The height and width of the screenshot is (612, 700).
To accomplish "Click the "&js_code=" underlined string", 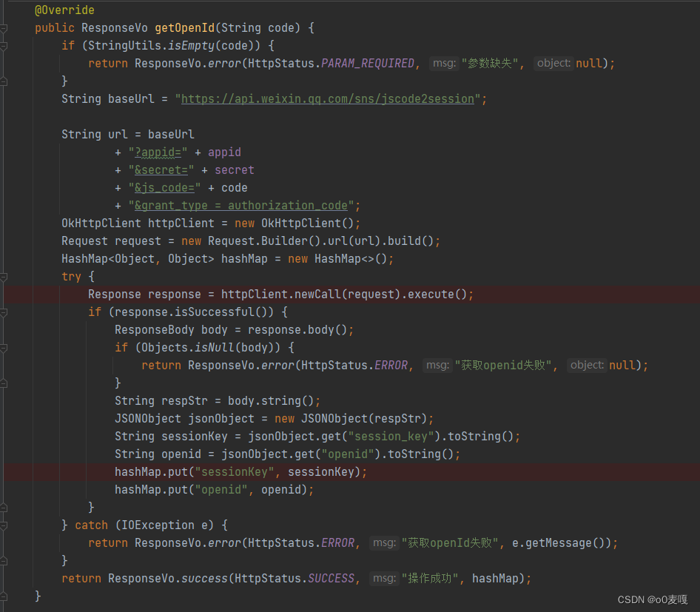I will click(x=164, y=187).
